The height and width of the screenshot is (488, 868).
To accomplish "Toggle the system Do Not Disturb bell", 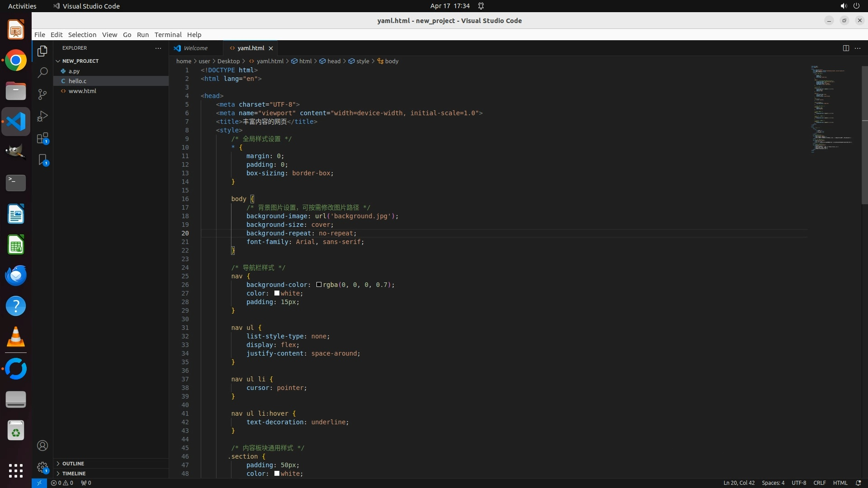I will coord(481,6).
